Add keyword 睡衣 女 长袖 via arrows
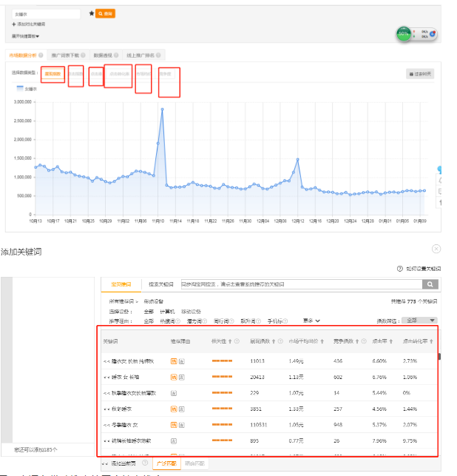 click(106, 378)
